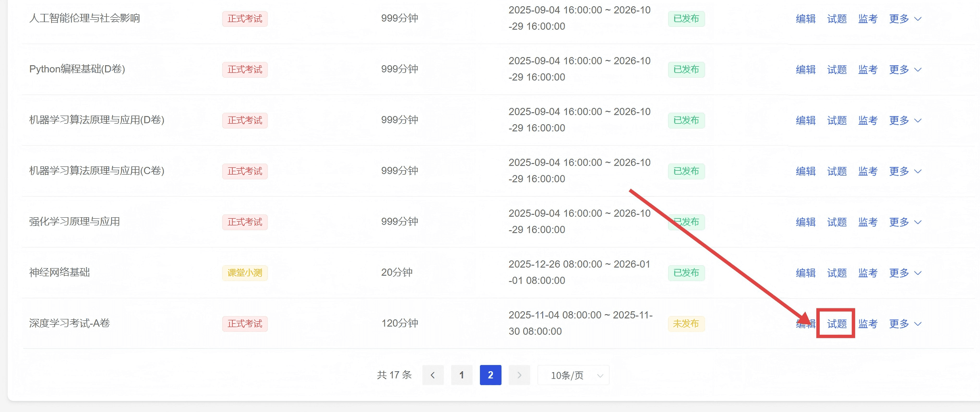Viewport: 980px width, 412px height.
Task: Open 监考 for 强化学习原理与应用
Action: click(868, 222)
